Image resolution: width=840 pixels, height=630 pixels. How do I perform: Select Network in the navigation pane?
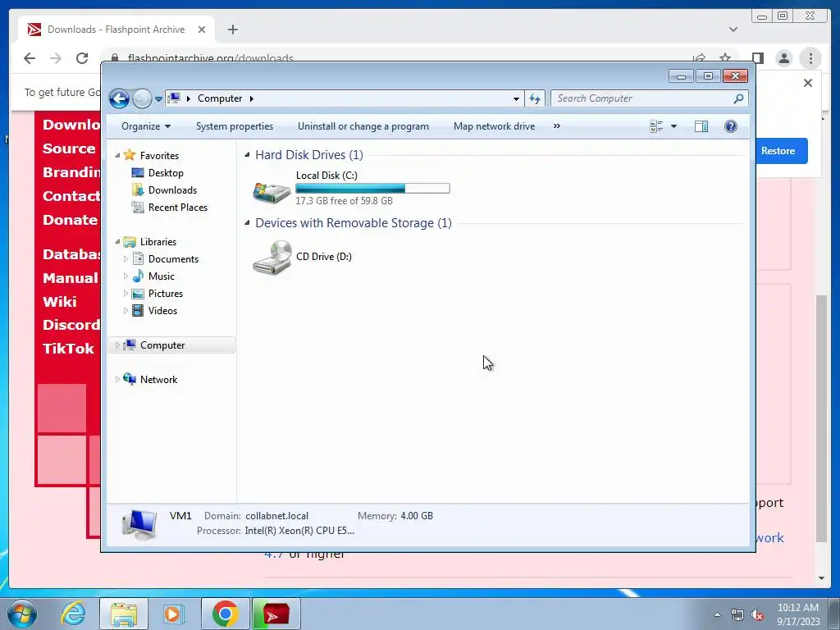click(x=158, y=380)
